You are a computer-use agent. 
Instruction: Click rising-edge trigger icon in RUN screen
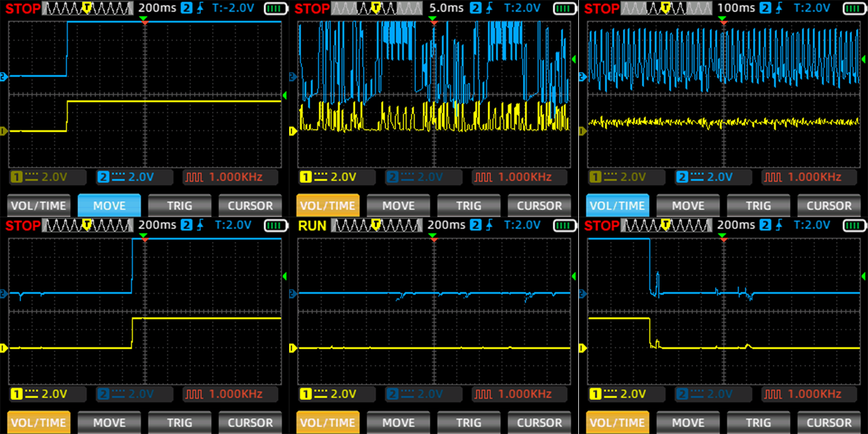[x=489, y=225]
